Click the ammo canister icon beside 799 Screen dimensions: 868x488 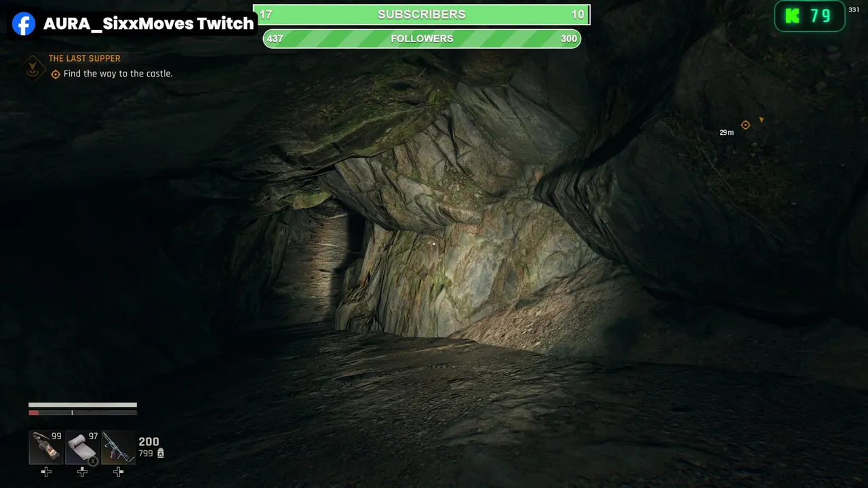(161, 453)
